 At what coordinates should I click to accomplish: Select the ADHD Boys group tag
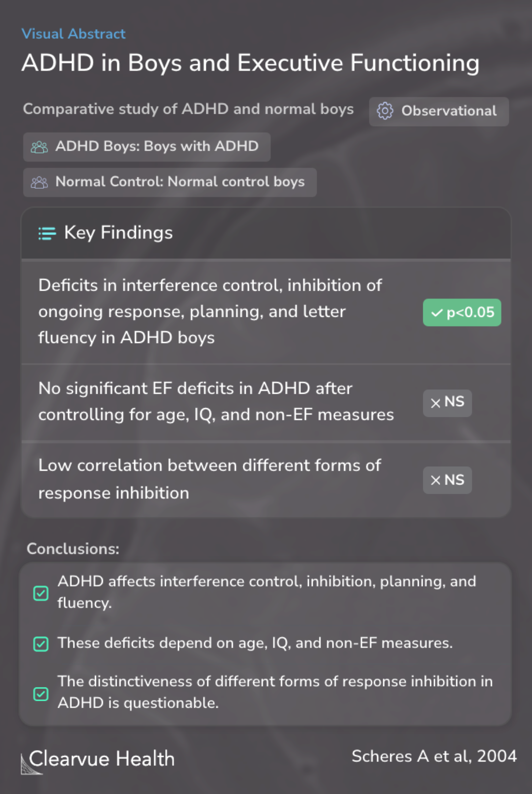coord(147,147)
